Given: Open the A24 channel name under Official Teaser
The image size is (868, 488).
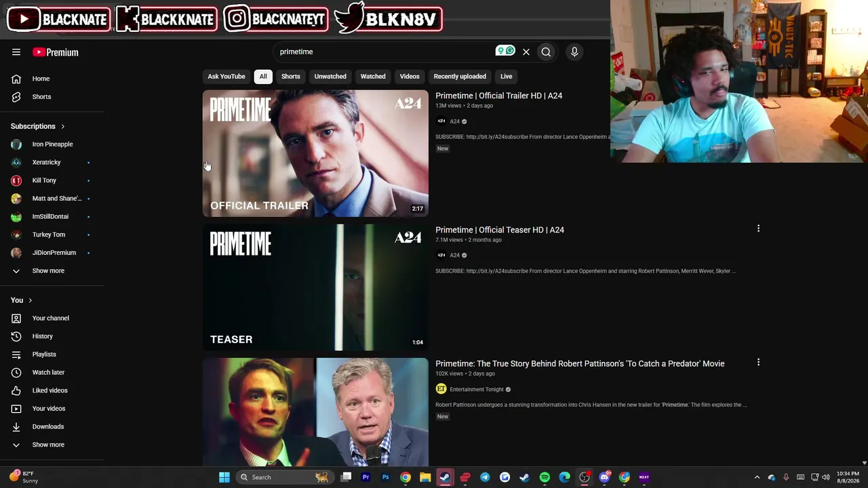Looking at the screenshot, I should tap(454, 256).
